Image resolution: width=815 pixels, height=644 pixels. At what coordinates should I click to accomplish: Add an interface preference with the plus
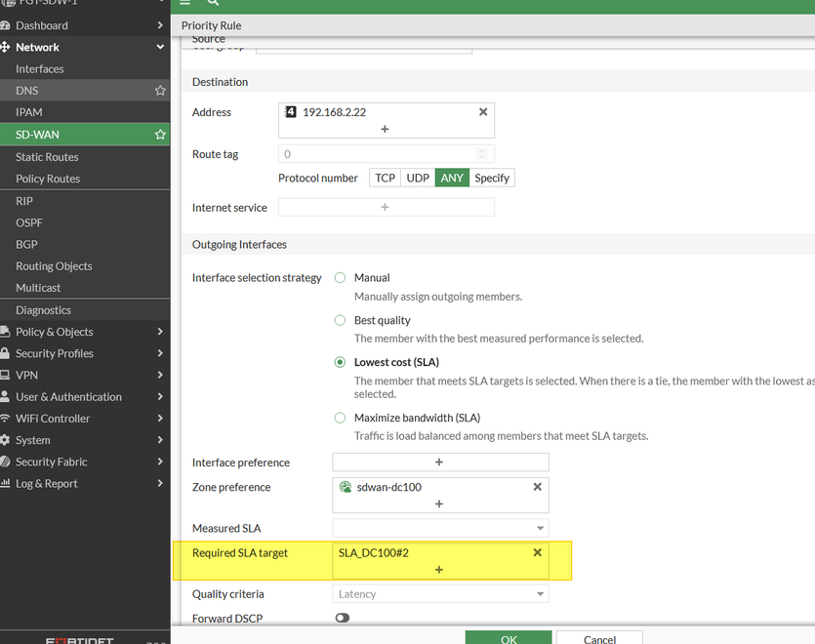click(439, 463)
